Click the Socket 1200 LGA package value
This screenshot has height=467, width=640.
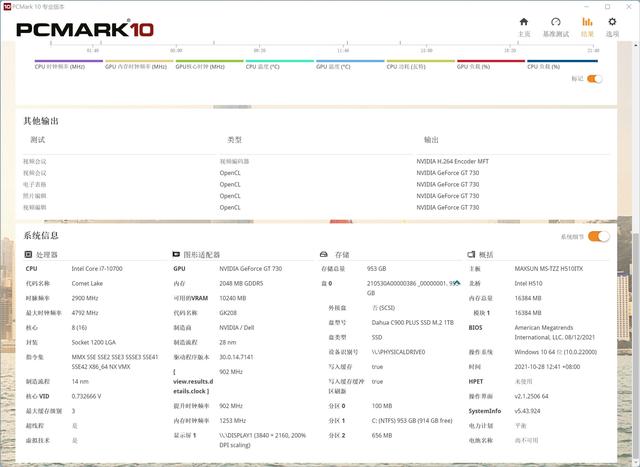tap(93, 342)
